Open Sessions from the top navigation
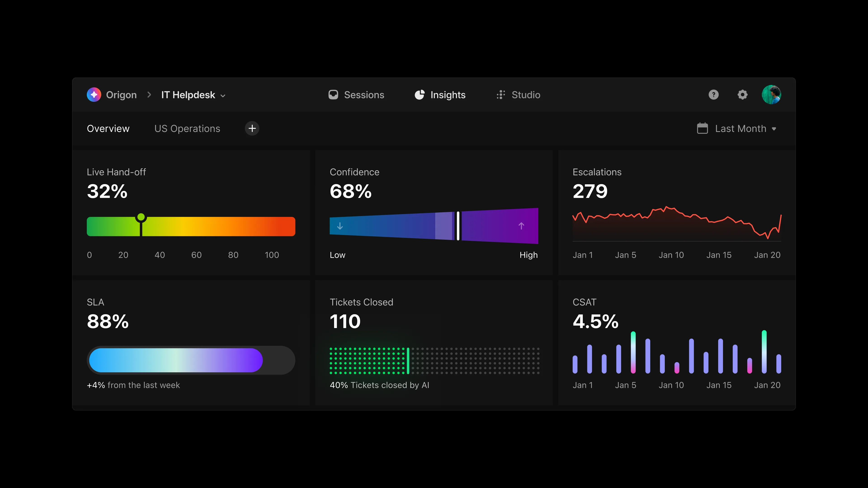 tap(364, 95)
